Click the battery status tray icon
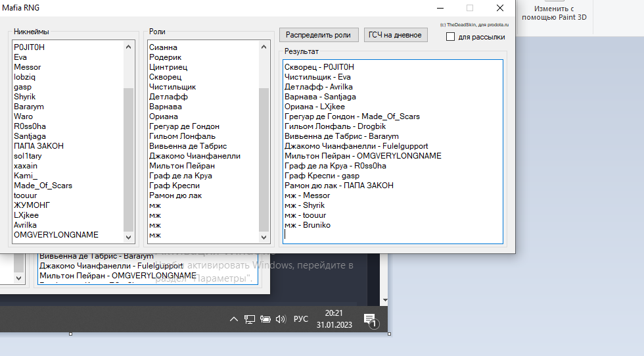This screenshot has height=356, width=644. (x=265, y=319)
